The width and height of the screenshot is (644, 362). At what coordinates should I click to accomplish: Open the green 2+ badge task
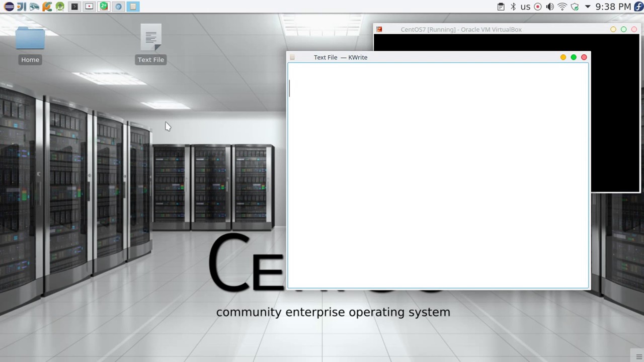click(104, 7)
